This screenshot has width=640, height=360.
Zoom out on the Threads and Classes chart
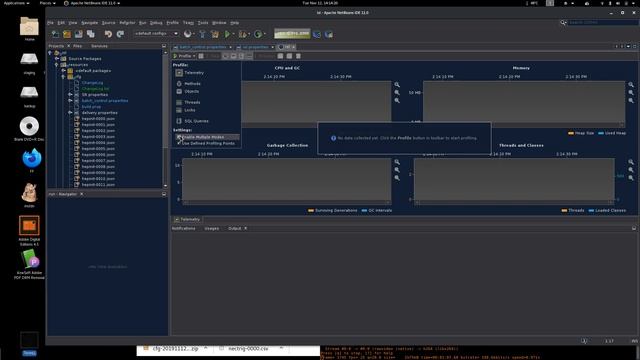(x=631, y=170)
